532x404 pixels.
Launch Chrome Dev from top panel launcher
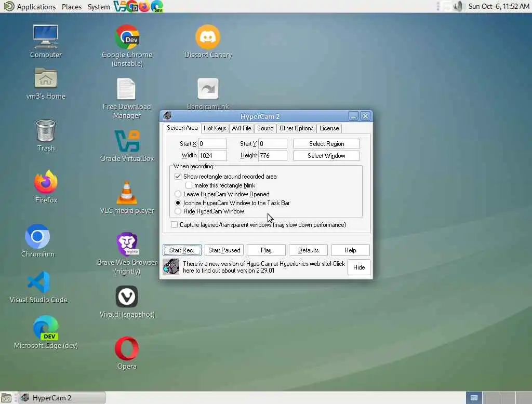pos(132,6)
